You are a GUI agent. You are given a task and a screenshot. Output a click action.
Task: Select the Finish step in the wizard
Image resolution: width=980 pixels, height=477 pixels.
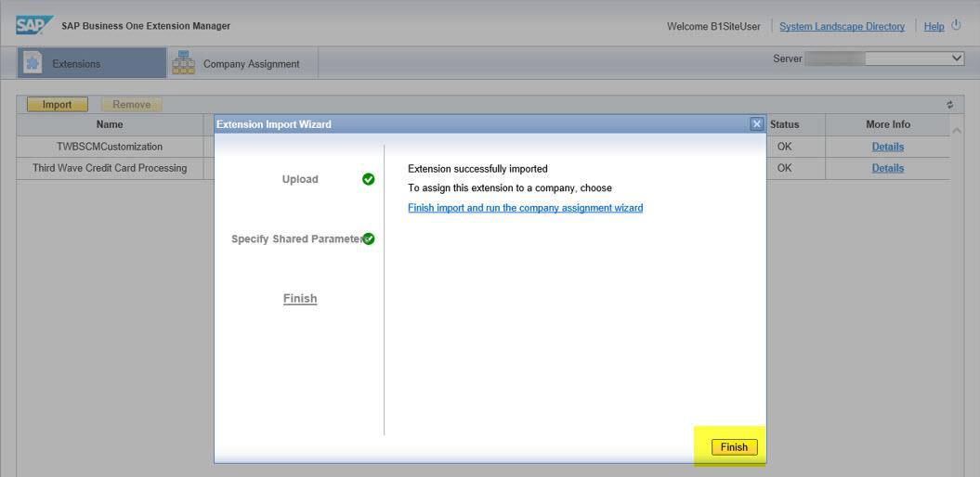click(300, 299)
